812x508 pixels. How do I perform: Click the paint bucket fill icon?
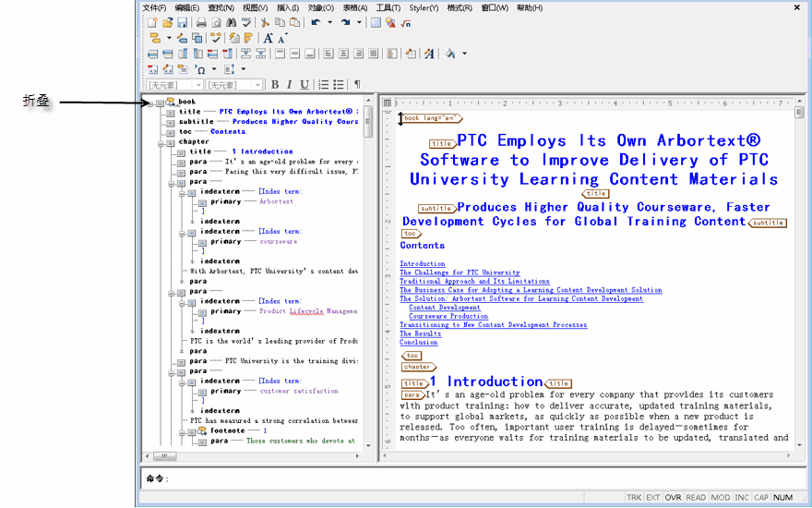450,54
